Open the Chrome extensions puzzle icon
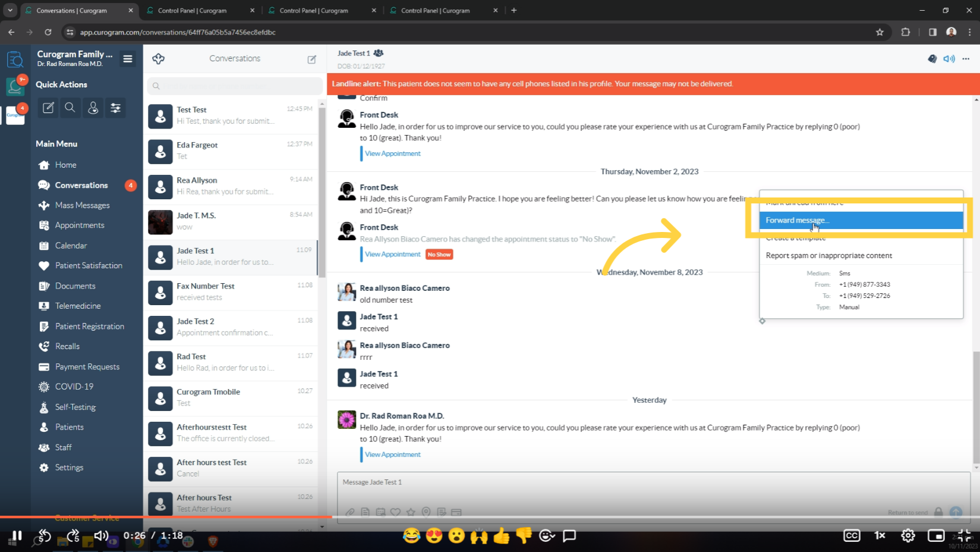The width and height of the screenshot is (980, 552). [x=906, y=32]
